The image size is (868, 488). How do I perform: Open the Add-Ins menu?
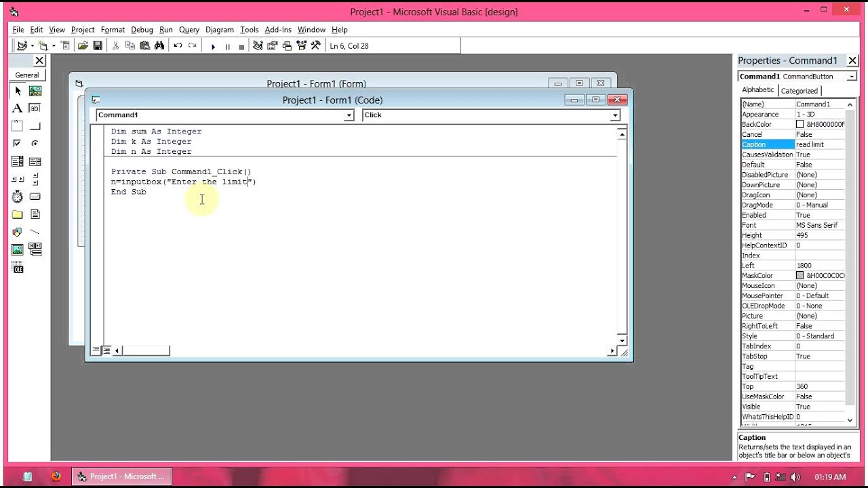pyautogui.click(x=278, y=30)
